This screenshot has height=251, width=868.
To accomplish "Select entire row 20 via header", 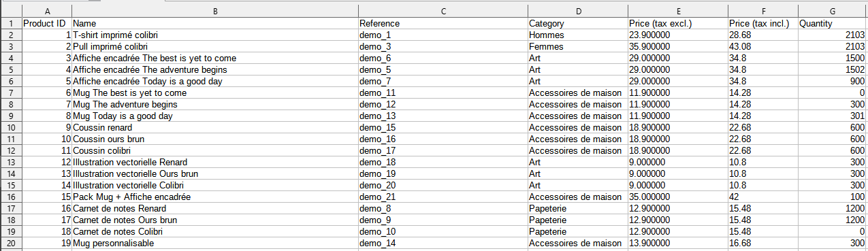I will point(11,243).
